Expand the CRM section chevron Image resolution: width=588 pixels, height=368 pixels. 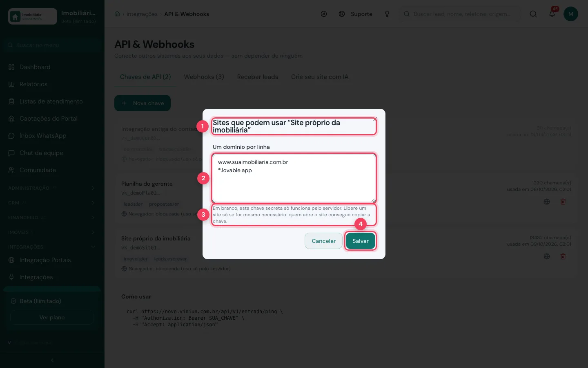pos(93,203)
